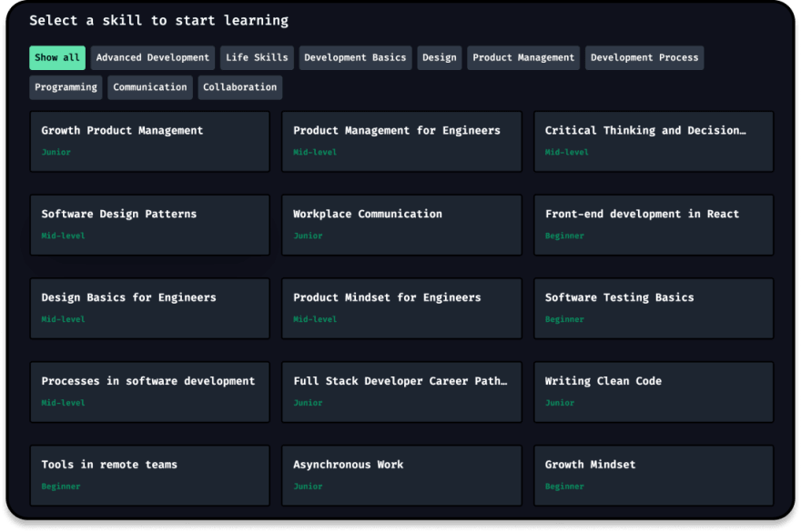This screenshot has height=532, width=801.
Task: Show only Programming skills
Action: tap(66, 87)
